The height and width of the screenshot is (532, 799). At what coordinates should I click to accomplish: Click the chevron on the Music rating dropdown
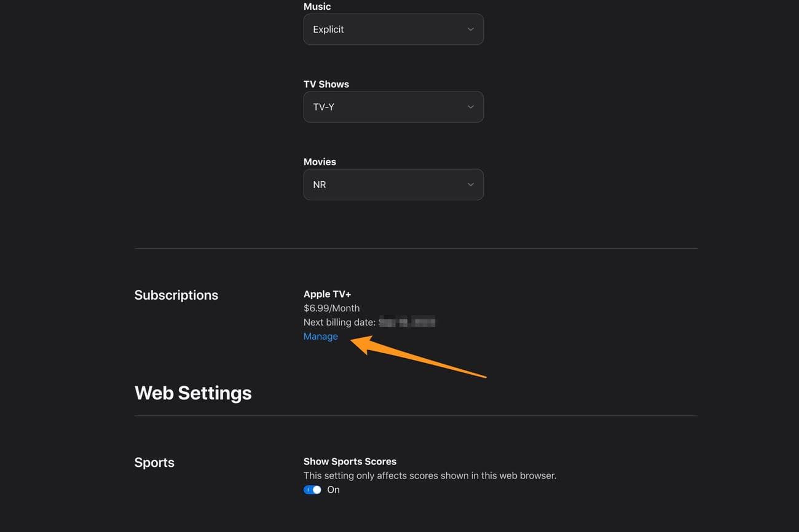[x=470, y=29]
